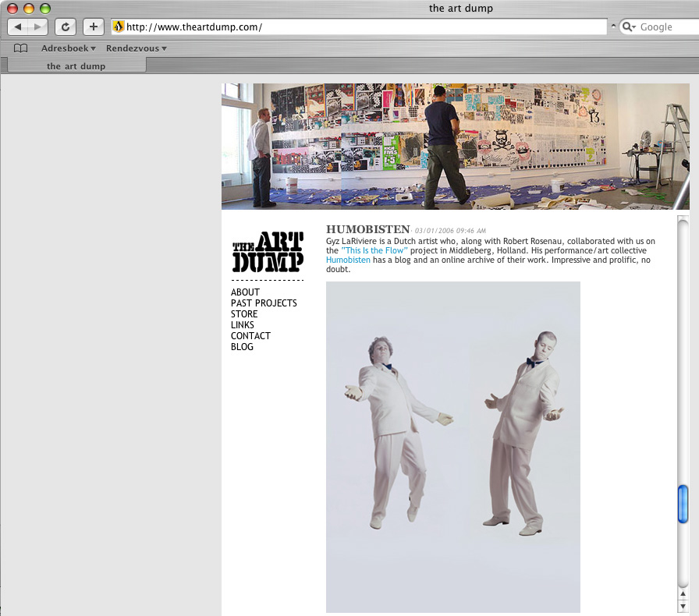Focus the URL address field

tap(359, 27)
